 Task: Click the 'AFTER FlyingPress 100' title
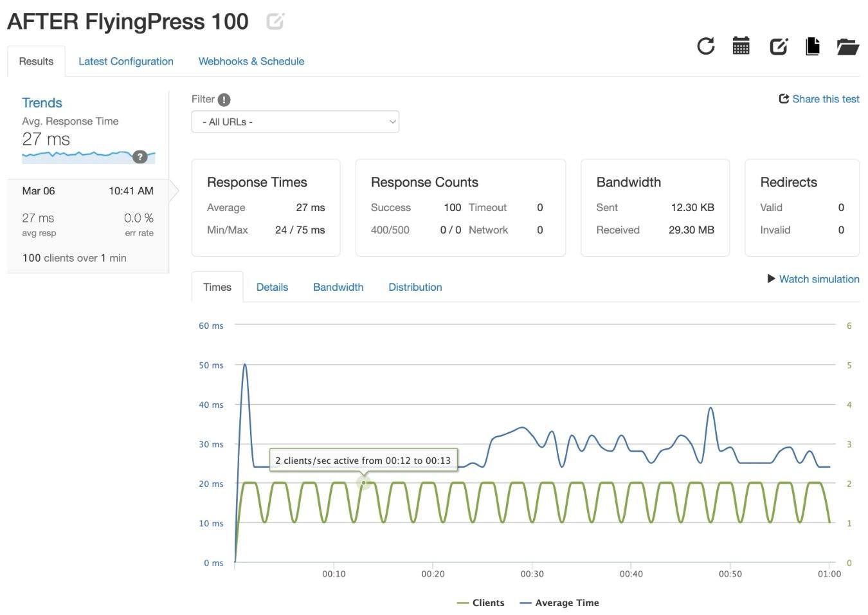tap(128, 21)
